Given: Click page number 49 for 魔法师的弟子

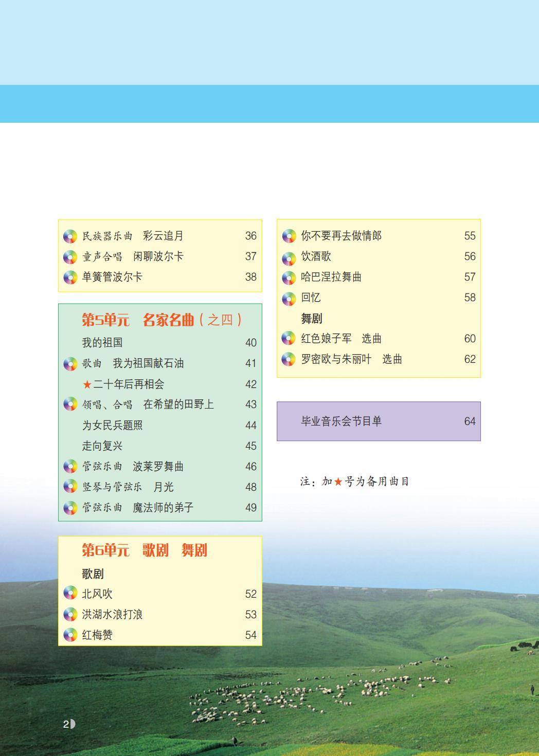Looking at the screenshot, I should click(x=250, y=508).
